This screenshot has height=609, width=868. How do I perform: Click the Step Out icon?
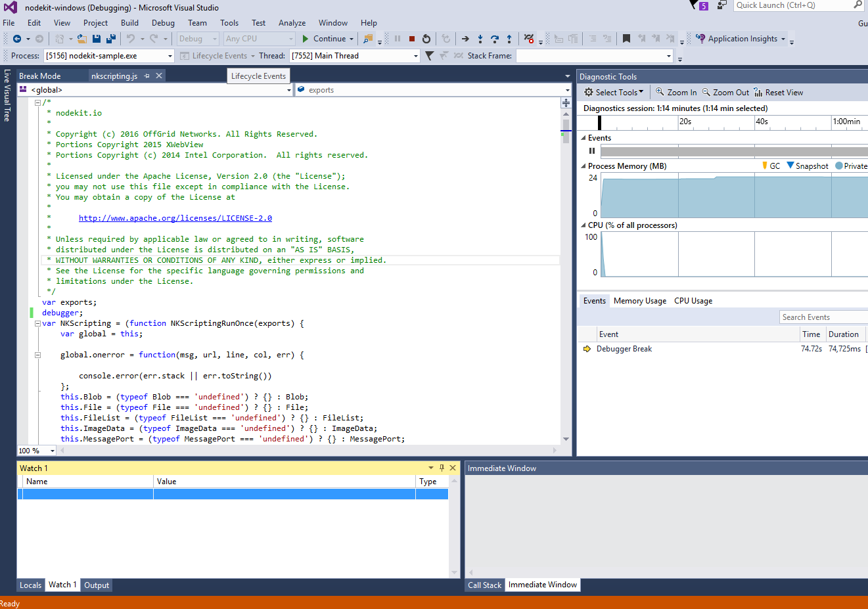(x=509, y=39)
